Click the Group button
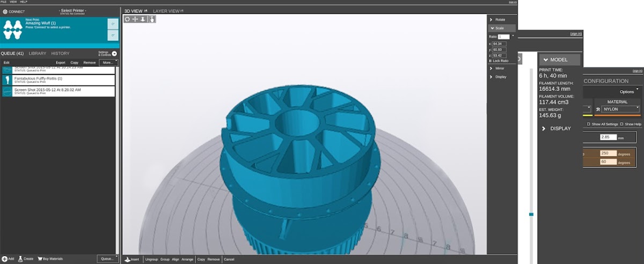This screenshot has width=644, height=264. (165, 259)
